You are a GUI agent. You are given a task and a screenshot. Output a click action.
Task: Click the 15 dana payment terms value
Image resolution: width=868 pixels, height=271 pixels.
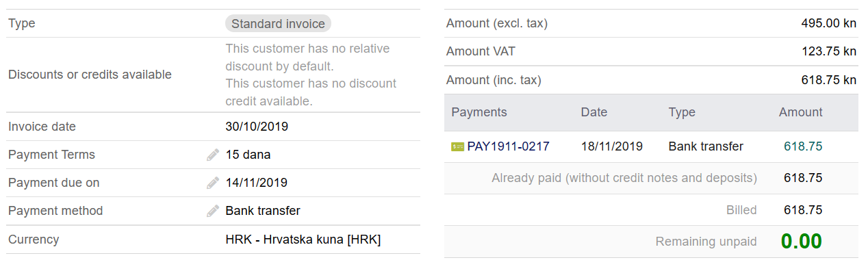coord(248,155)
